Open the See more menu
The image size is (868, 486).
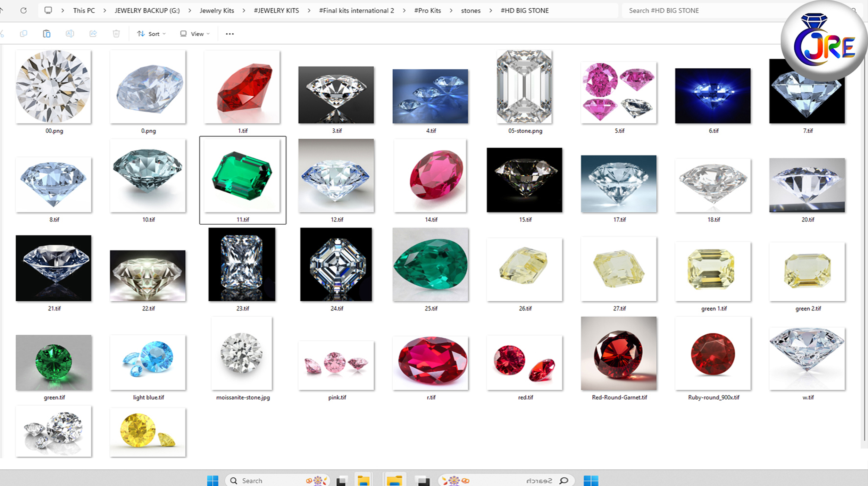[229, 33]
